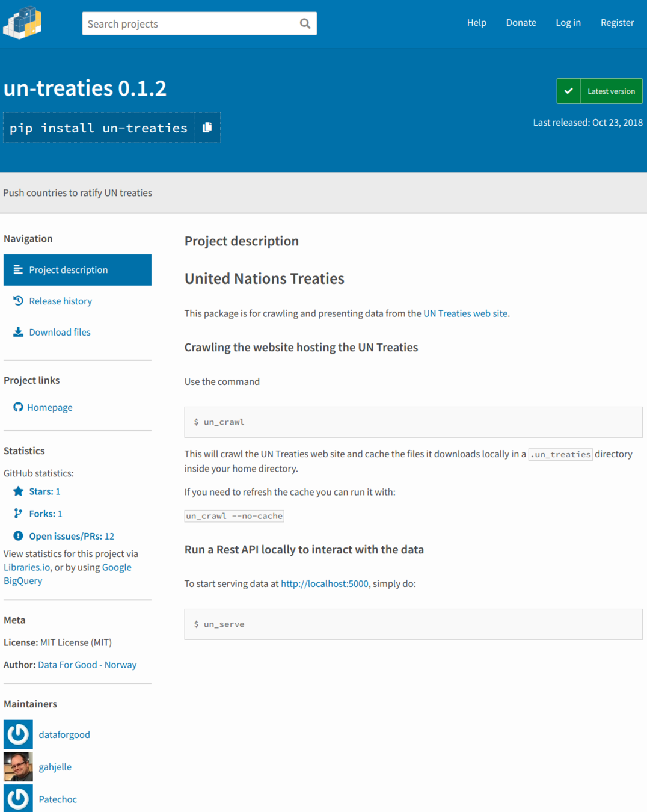
Task: Open the http://localhost:5000 link
Action: coord(324,583)
